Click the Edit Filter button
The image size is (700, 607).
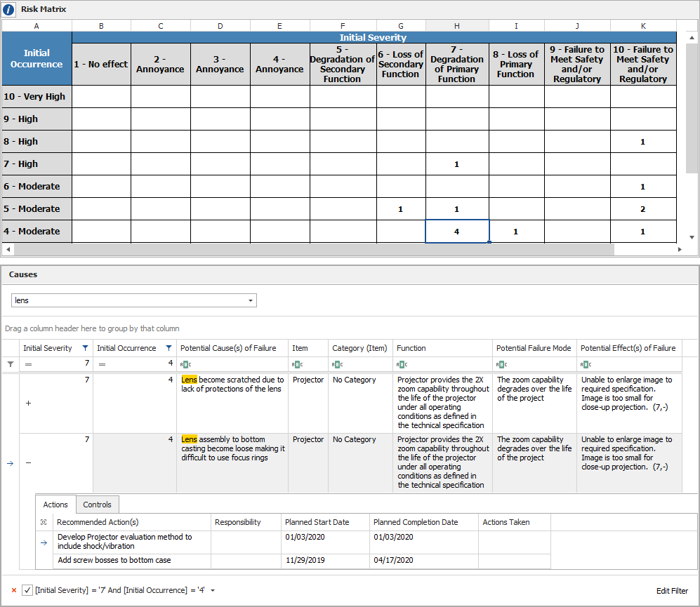[672, 591]
